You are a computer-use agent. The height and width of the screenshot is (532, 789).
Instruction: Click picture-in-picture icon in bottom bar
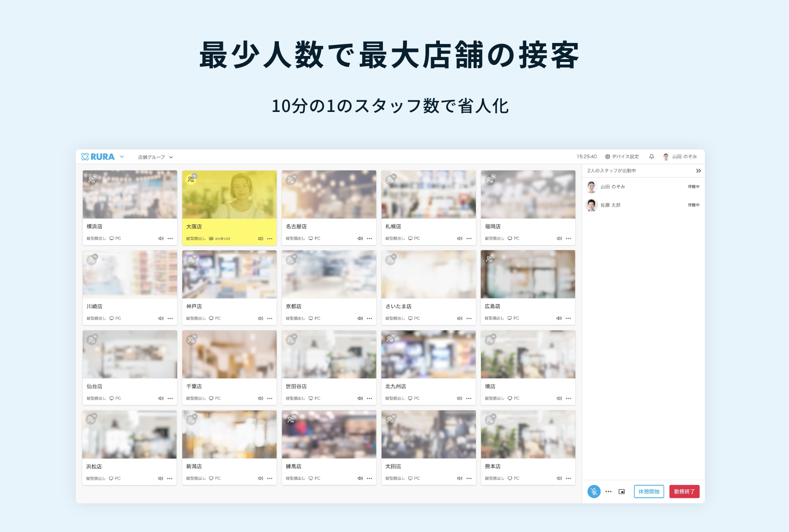622,492
